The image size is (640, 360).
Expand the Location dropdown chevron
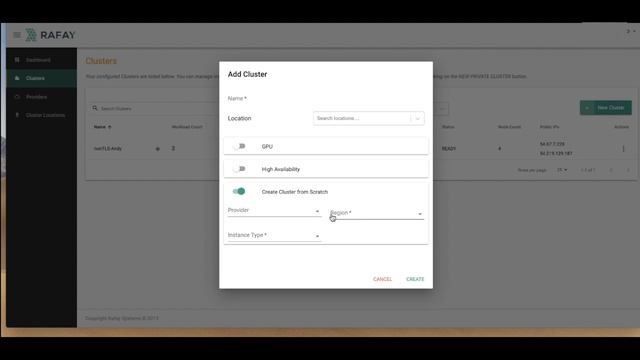point(418,118)
